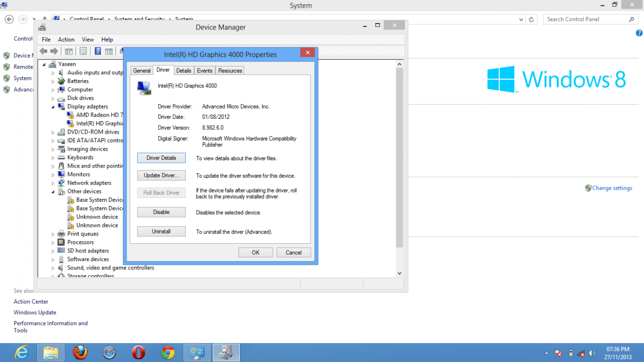Click Action Center flag in system tray

coord(558,353)
